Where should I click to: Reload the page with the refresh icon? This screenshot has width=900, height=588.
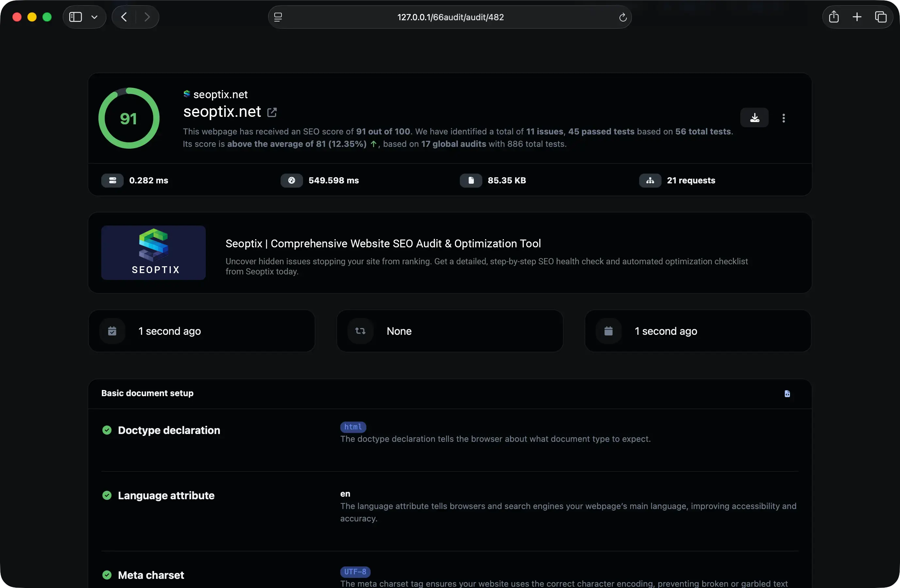[622, 17]
